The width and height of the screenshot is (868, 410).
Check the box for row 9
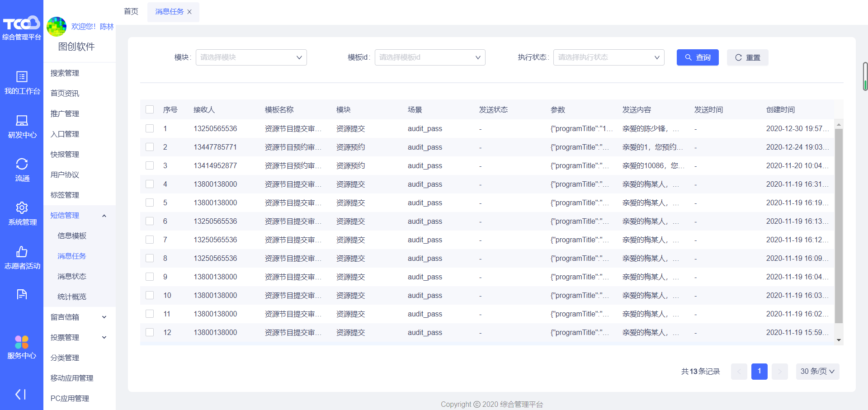coord(150,277)
